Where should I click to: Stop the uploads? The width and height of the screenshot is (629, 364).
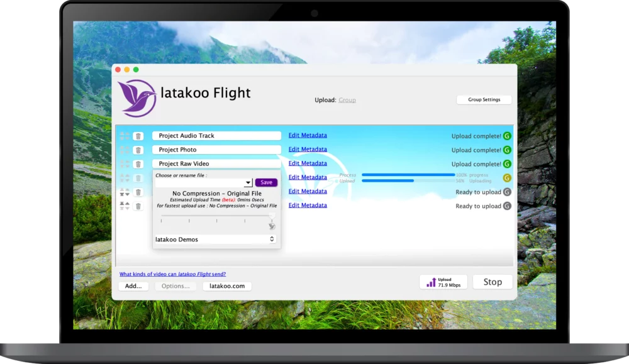[493, 282]
